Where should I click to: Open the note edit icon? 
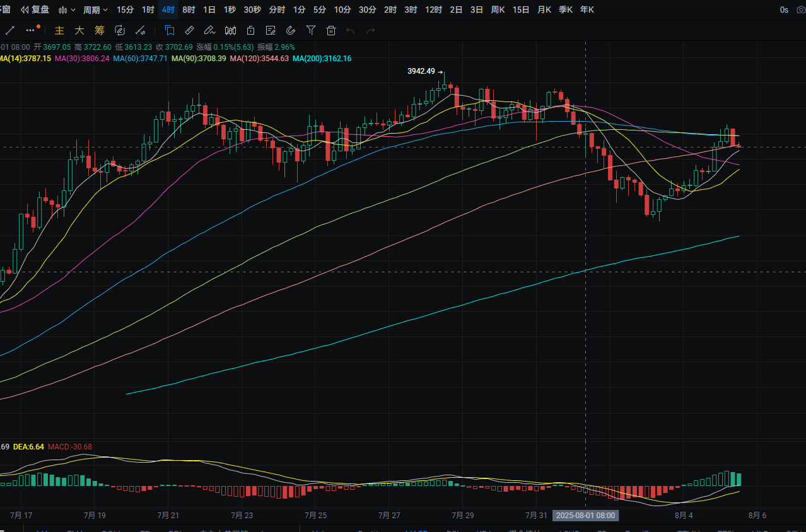tap(271, 30)
